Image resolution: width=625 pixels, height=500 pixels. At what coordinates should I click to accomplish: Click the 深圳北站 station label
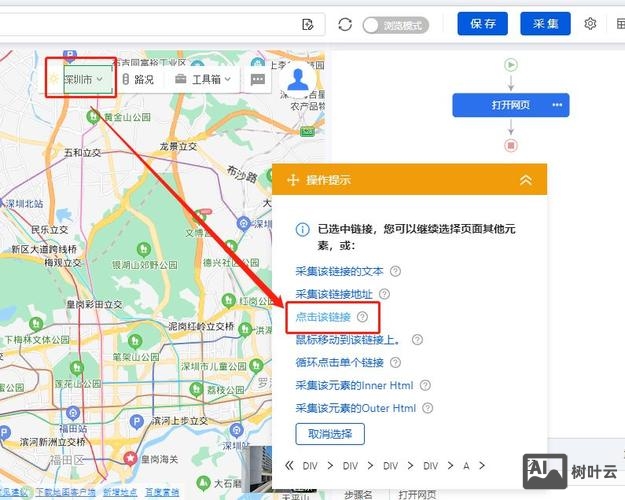[24, 204]
